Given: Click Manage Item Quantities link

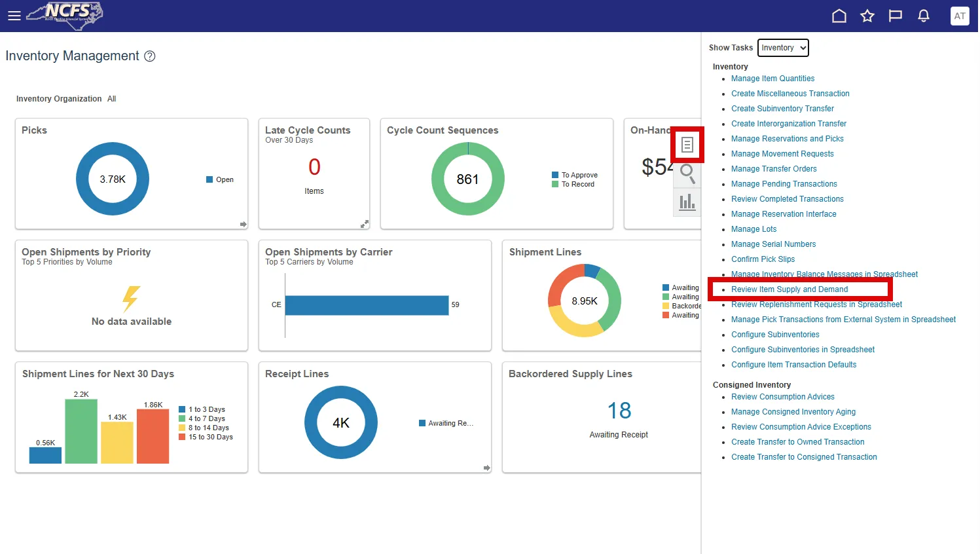Looking at the screenshot, I should [772, 79].
